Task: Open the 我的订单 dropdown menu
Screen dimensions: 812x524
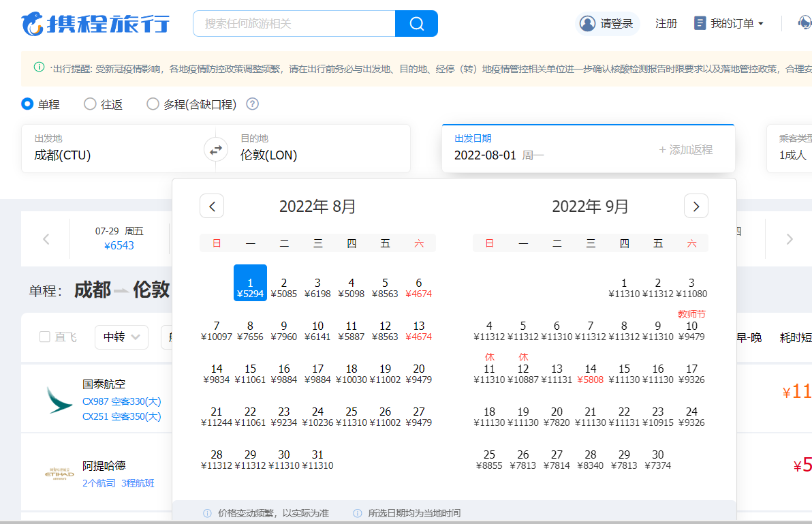Action: point(729,24)
